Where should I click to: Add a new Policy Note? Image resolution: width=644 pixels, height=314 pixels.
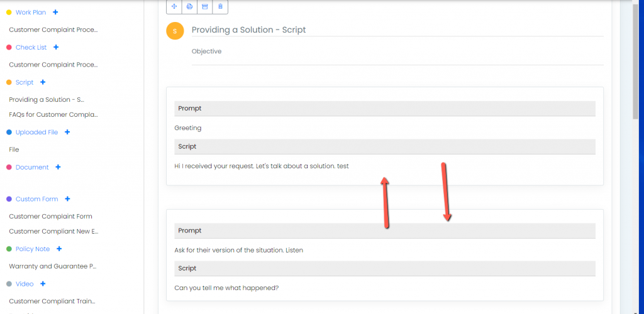pos(59,249)
